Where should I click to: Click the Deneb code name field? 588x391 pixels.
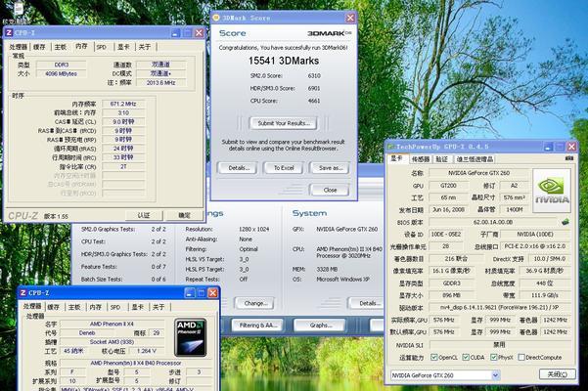click(x=87, y=333)
